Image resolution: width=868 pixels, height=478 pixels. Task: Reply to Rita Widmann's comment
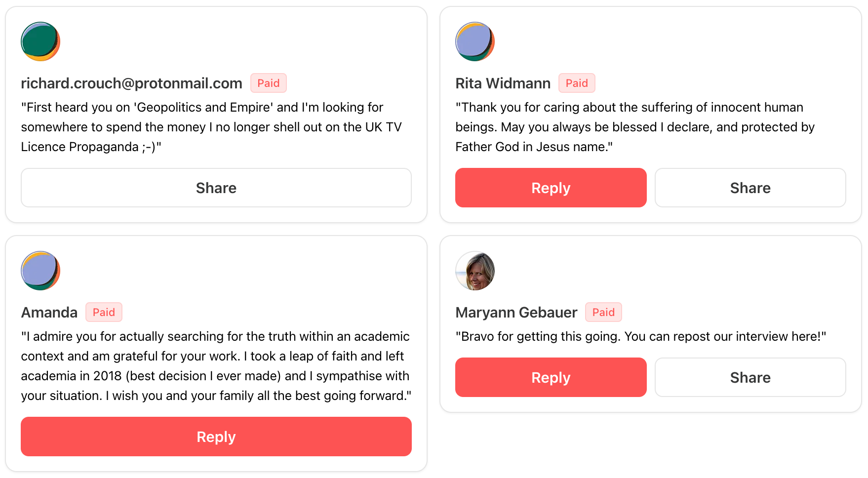pyautogui.click(x=551, y=188)
